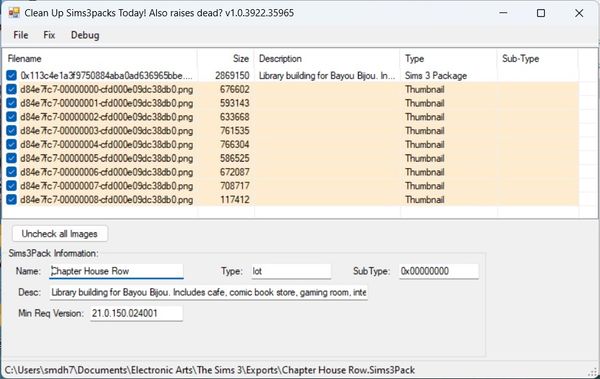Sort by the Size column header
Image resolution: width=600 pixels, height=379 pixels.
pos(226,59)
